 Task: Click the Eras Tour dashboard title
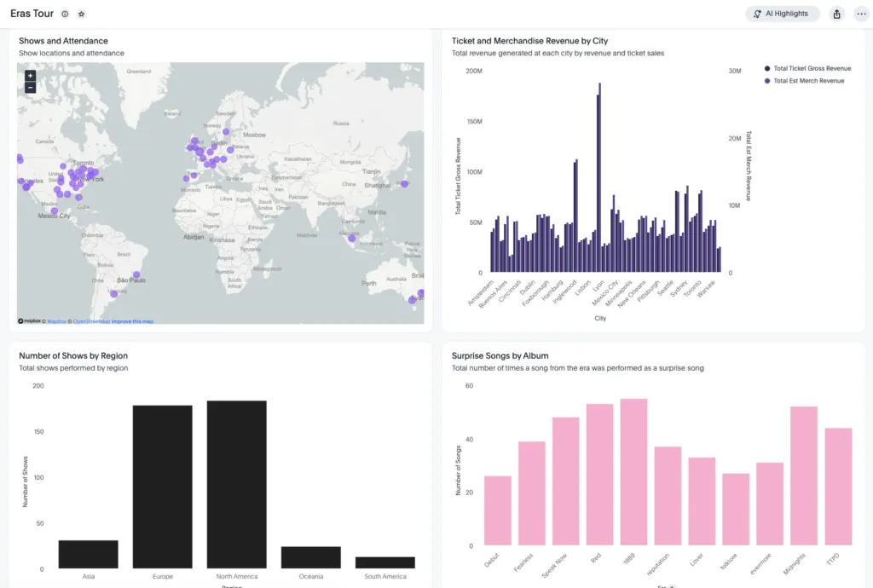[32, 14]
